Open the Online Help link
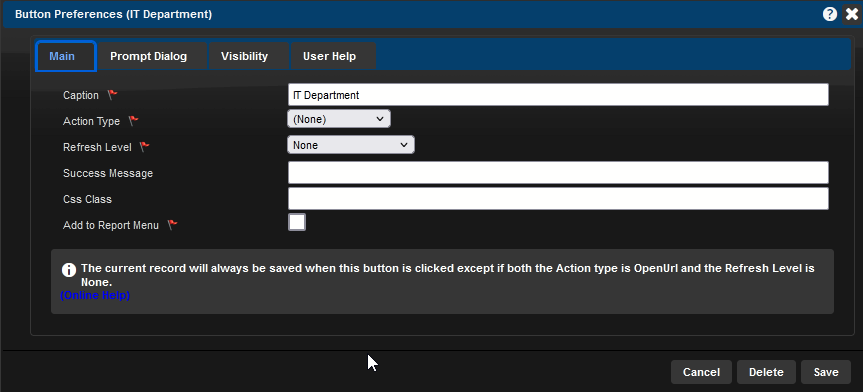Image resolution: width=863 pixels, height=392 pixels. [95, 296]
